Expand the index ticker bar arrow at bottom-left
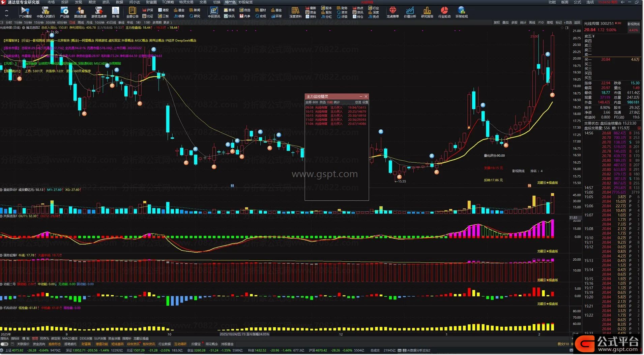 2,350
